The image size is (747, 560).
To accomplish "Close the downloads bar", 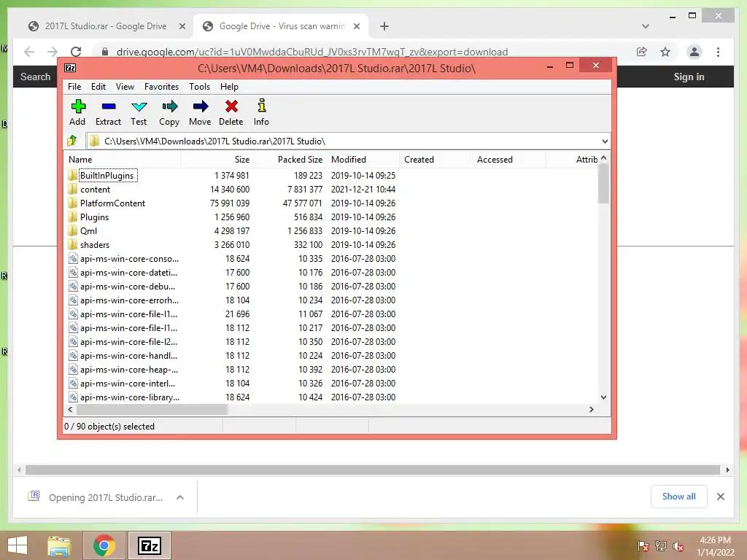I will (x=720, y=497).
